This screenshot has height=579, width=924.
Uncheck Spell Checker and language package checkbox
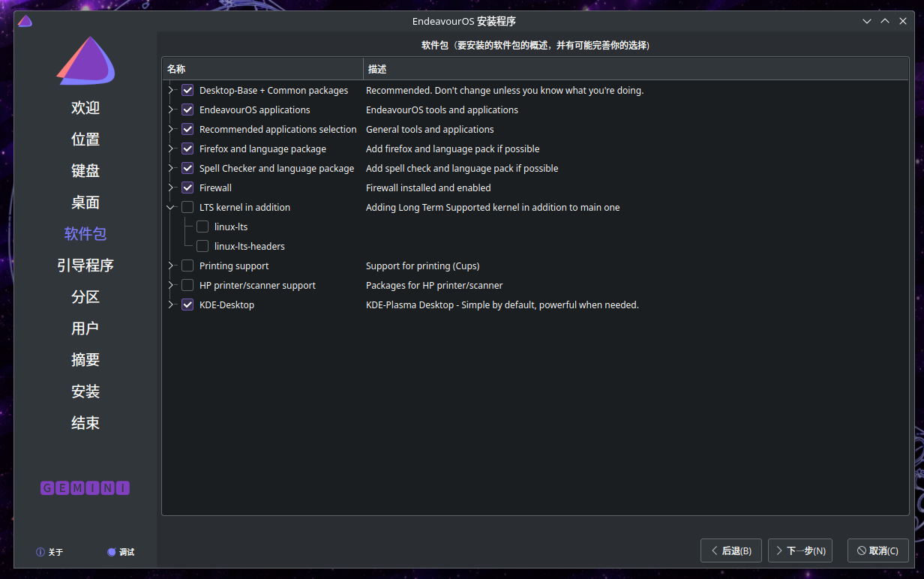click(x=187, y=168)
